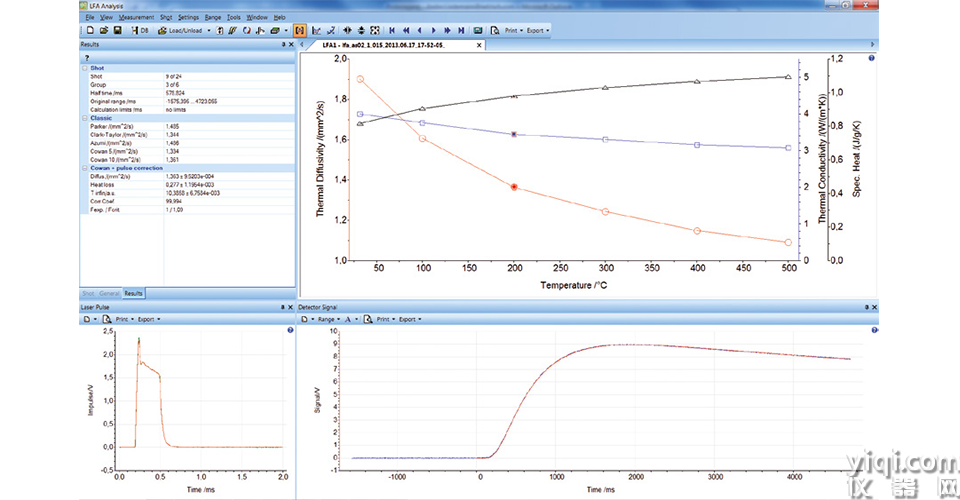960x500 pixels.
Task: Open the Load/Unload dropdown arrow
Action: (x=209, y=30)
